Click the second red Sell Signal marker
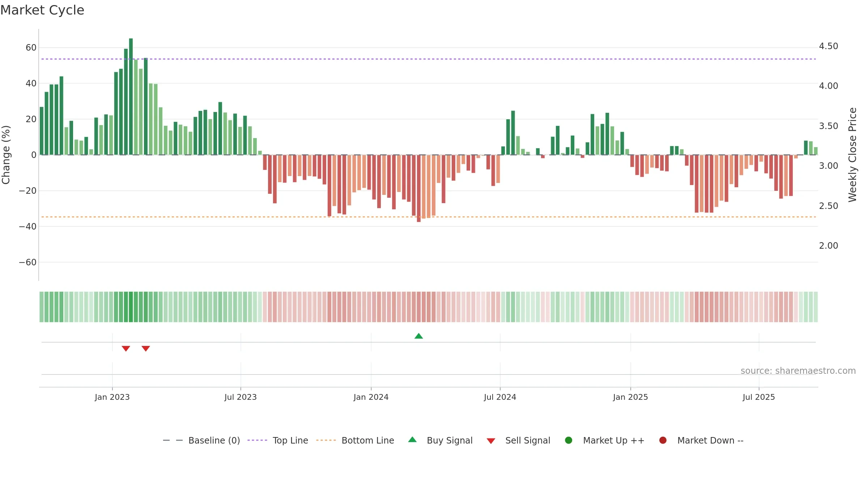868x488 pixels. pyautogui.click(x=146, y=348)
